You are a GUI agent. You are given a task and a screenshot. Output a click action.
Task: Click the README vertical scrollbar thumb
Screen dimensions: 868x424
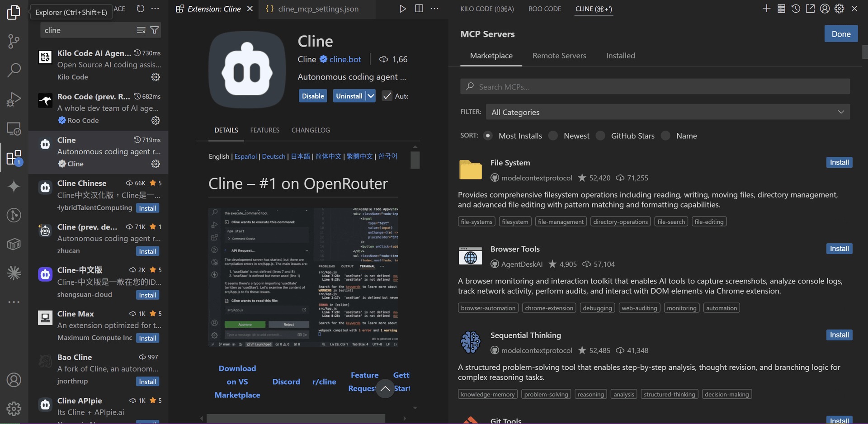(415, 160)
